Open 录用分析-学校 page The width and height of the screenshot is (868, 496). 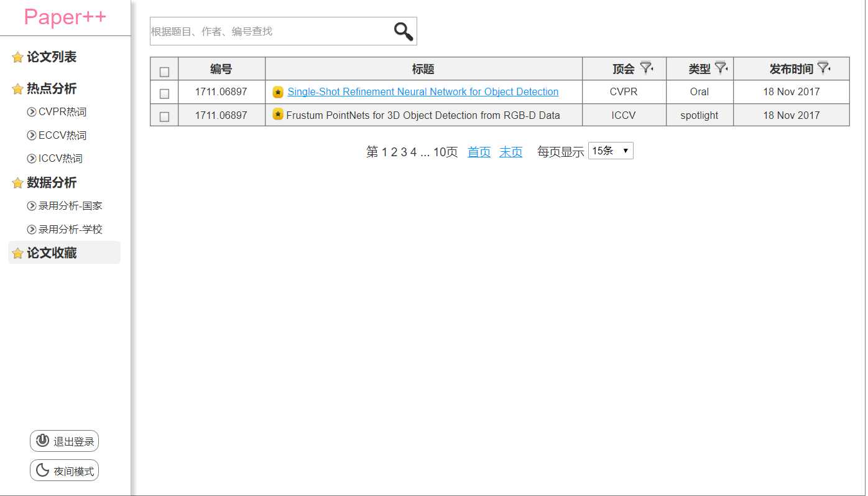tap(70, 230)
